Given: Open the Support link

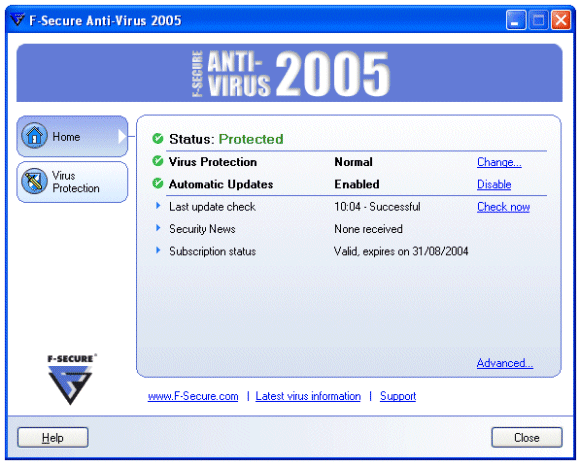Looking at the screenshot, I should (x=398, y=396).
